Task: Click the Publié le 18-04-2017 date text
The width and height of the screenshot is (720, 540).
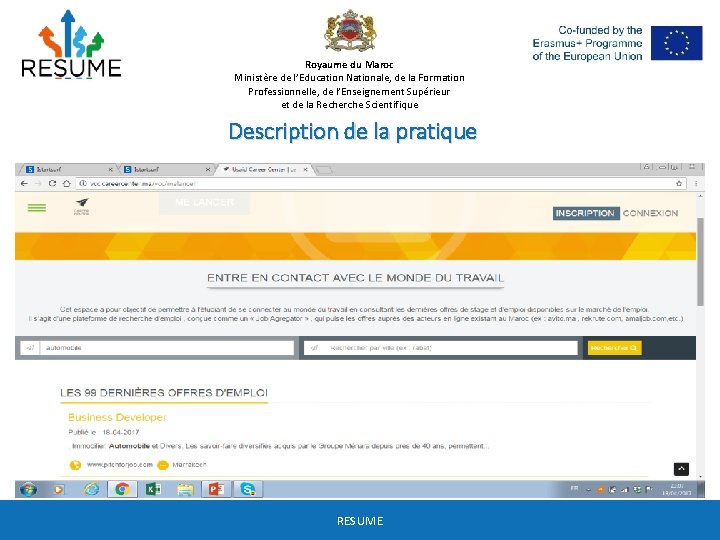Action: [x=104, y=432]
